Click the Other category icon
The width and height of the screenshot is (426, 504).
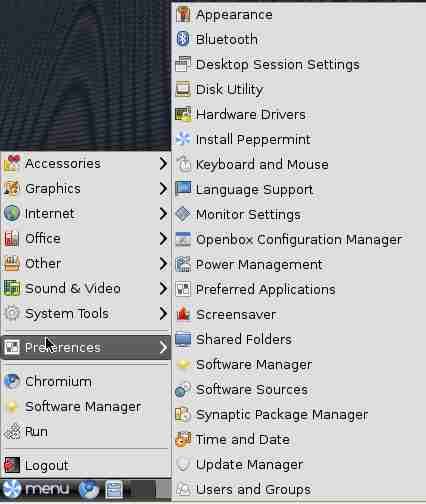click(x=12, y=263)
